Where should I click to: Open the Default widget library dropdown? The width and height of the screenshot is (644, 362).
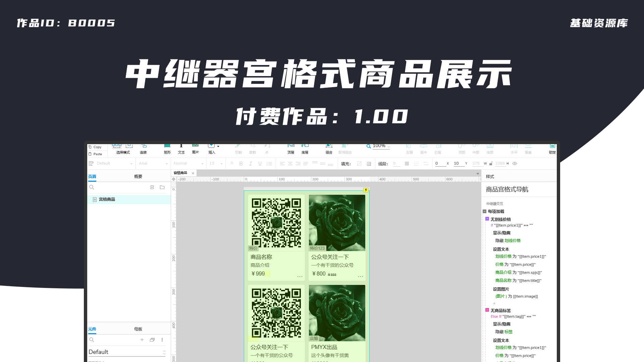pyautogui.click(x=127, y=352)
